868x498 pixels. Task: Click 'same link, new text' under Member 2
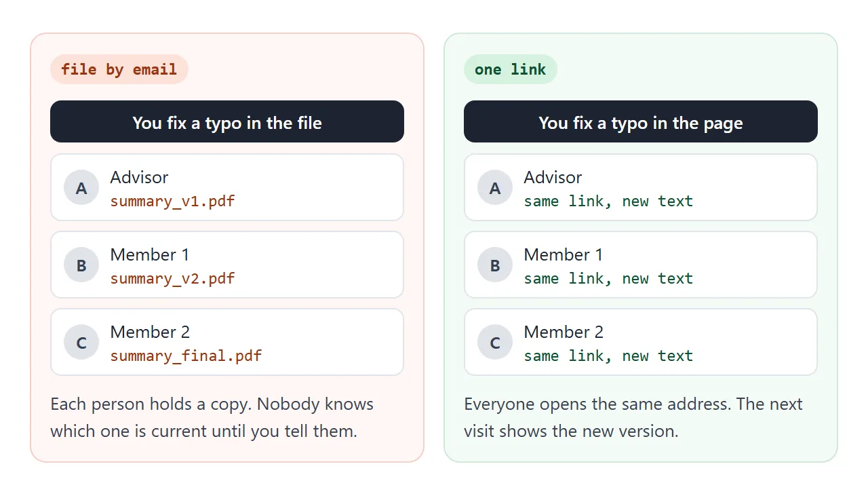608,356
